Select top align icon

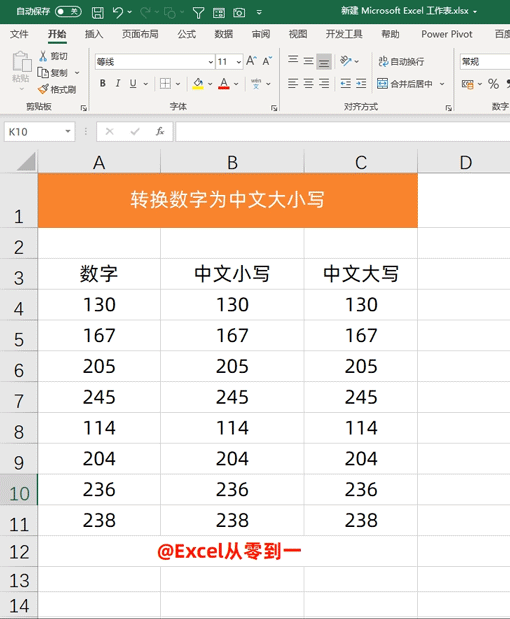(293, 60)
